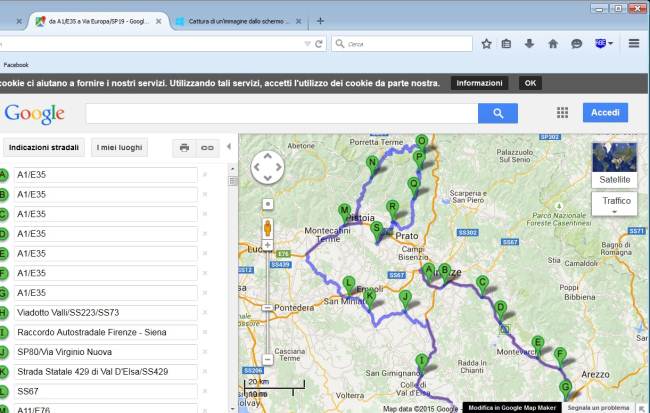The height and width of the screenshot is (413, 650).
Task: Bookmark this page with the star icon
Action: coord(486,44)
